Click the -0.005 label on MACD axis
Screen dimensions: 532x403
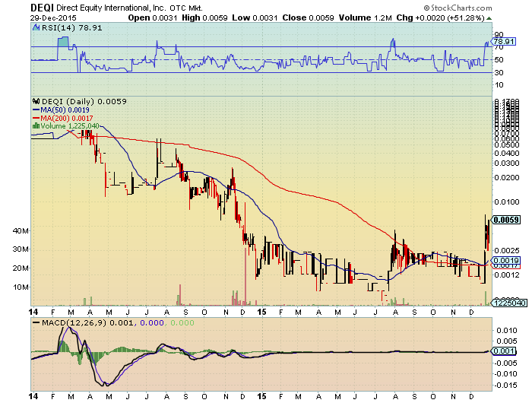click(x=505, y=363)
